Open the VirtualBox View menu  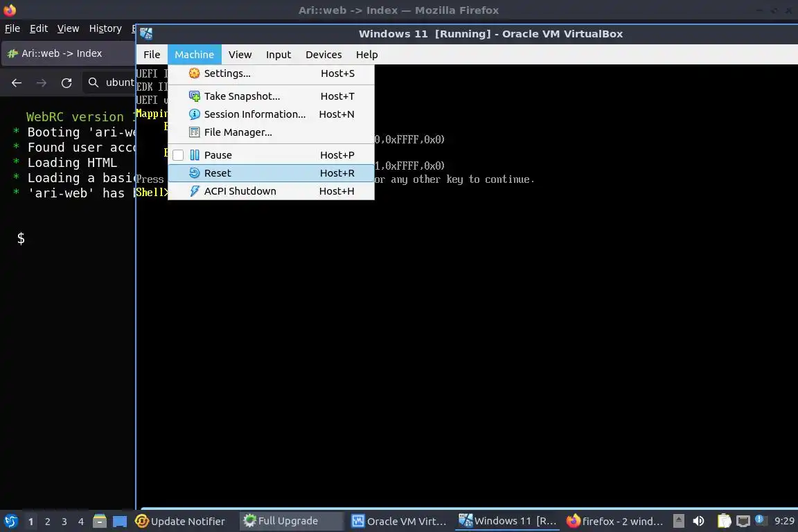240,55
